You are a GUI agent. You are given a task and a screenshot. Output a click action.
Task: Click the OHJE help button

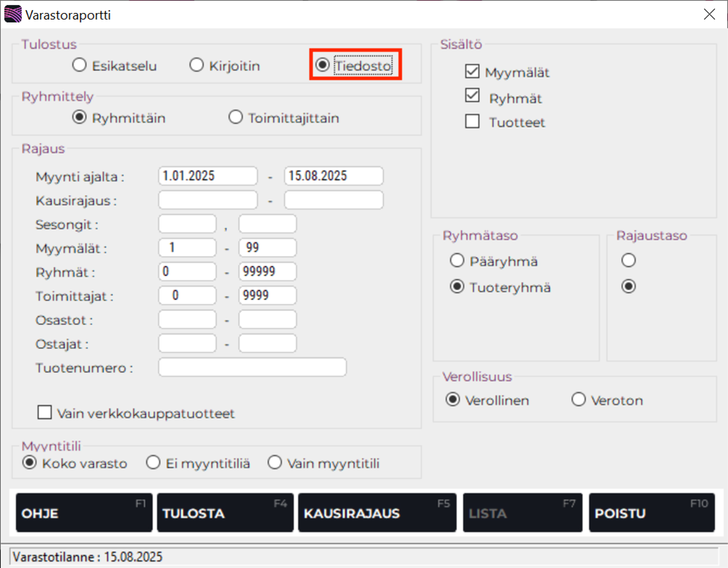tap(83, 512)
